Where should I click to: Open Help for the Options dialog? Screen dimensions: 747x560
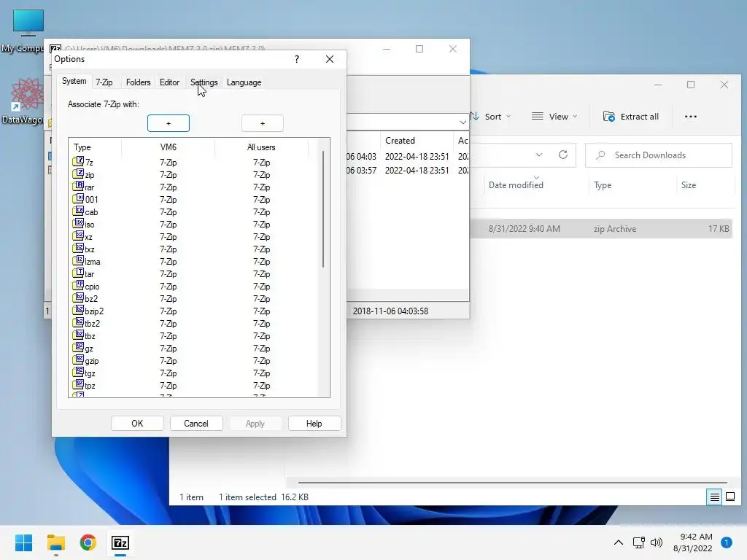click(x=314, y=424)
